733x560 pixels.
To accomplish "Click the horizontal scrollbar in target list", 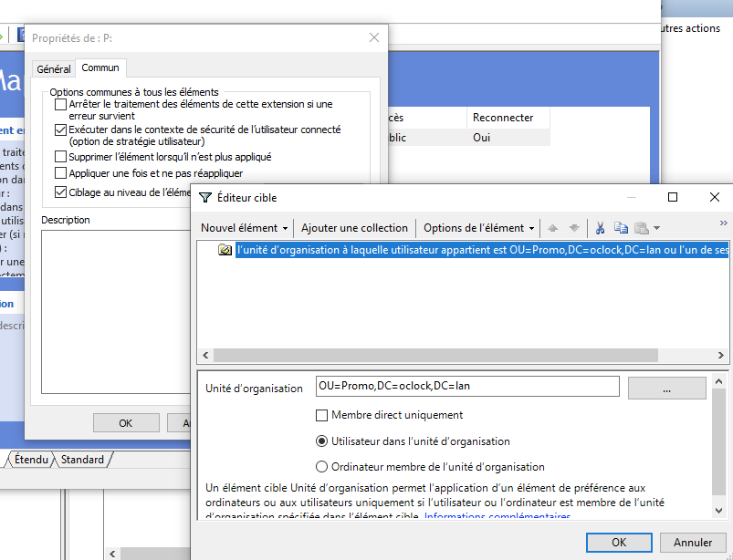I will tap(456, 356).
